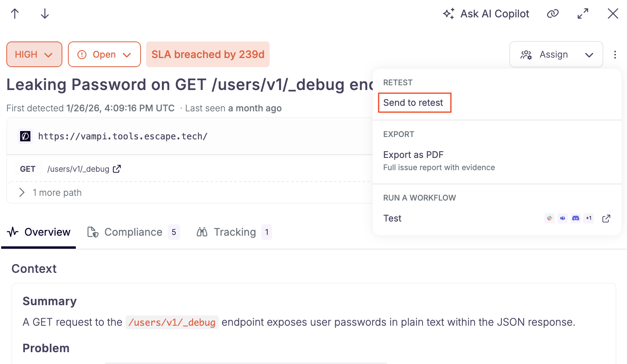627x364 pixels.
Task: Click the Context heading
Action: click(34, 269)
